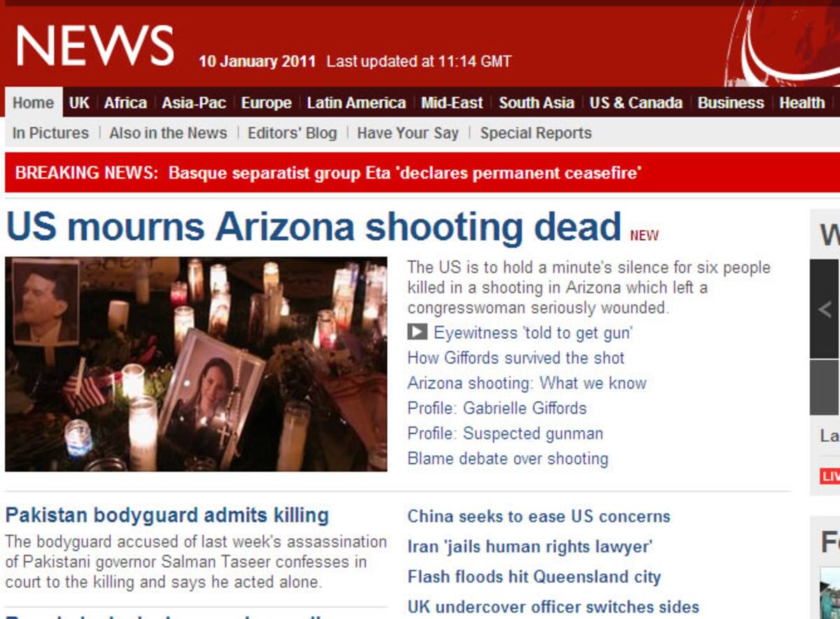840x619 pixels.
Task: Click the left arrow in the side carousel
Action: pos(825,309)
